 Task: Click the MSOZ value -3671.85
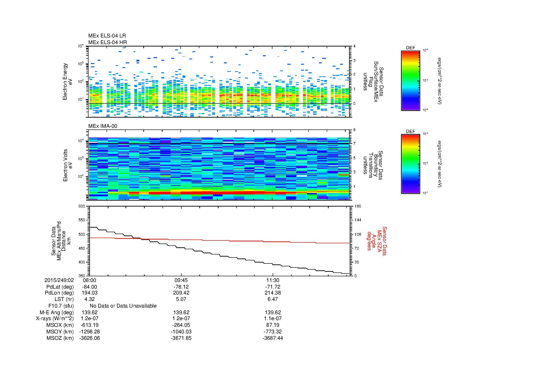pyautogui.click(x=181, y=338)
